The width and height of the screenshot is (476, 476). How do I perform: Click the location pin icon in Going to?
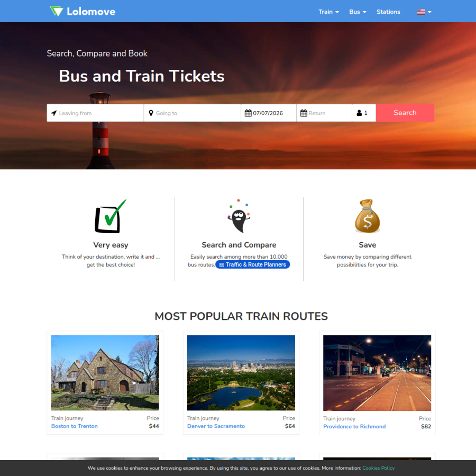(x=151, y=113)
